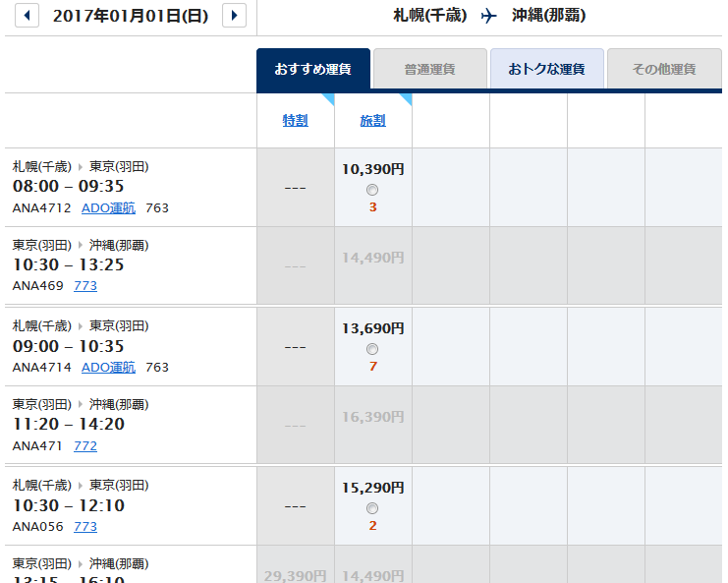Click the 2017年01月01日(日) date text
Screen dimensions: 728x583
click(x=131, y=17)
